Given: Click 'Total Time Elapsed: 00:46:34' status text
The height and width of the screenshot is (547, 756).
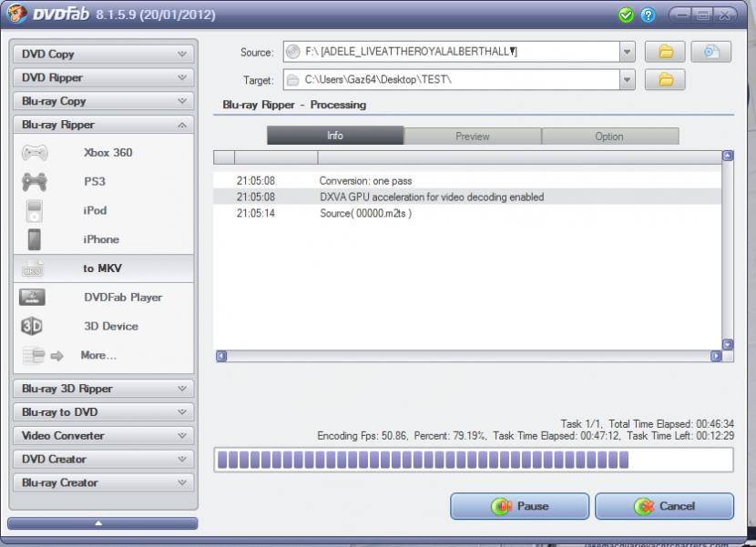Looking at the screenshot, I should (671, 424).
